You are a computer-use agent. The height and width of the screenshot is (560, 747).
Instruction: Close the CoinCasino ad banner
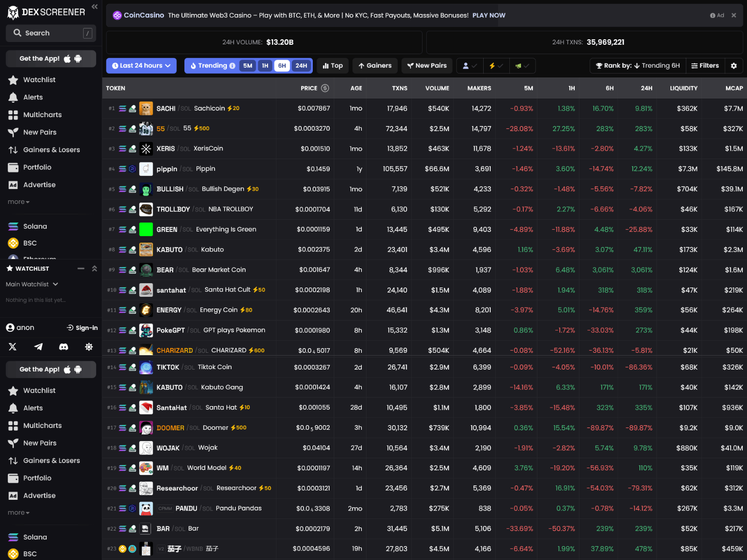[x=734, y=15]
